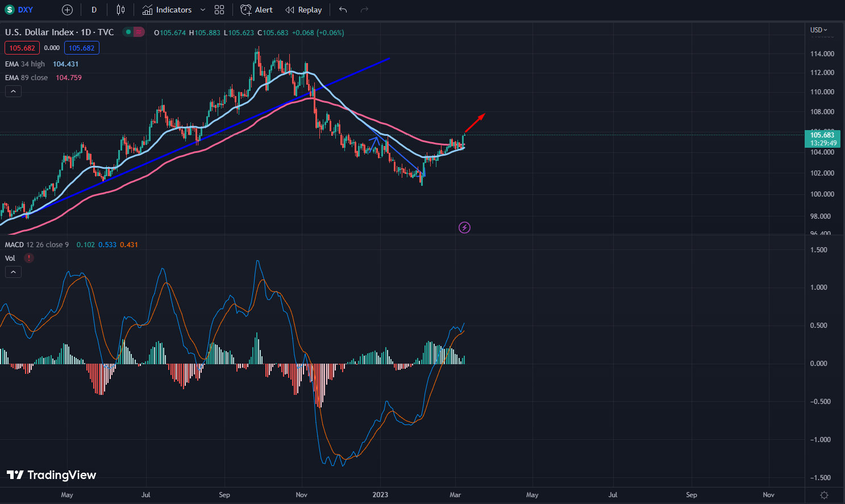Click the green current price label 105.683
This screenshot has width=845, height=504.
pos(822,135)
